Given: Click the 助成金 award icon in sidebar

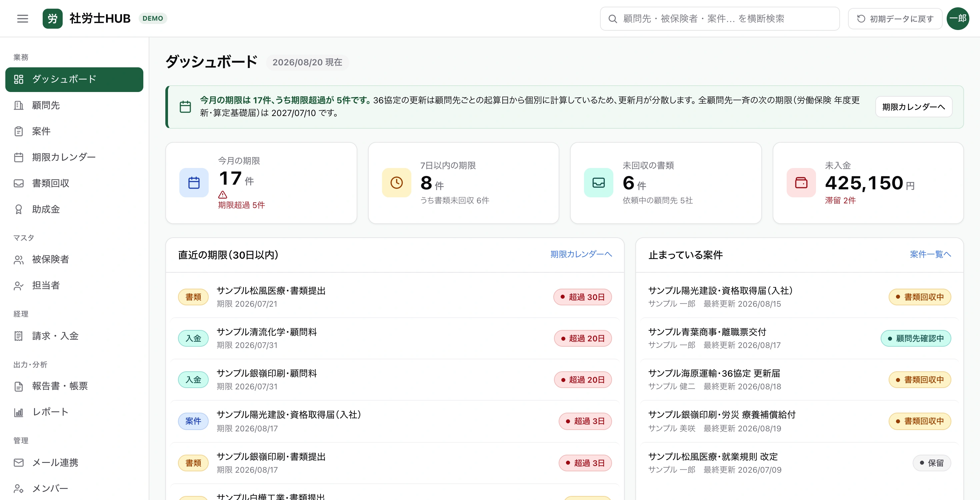Looking at the screenshot, I should coord(19,209).
